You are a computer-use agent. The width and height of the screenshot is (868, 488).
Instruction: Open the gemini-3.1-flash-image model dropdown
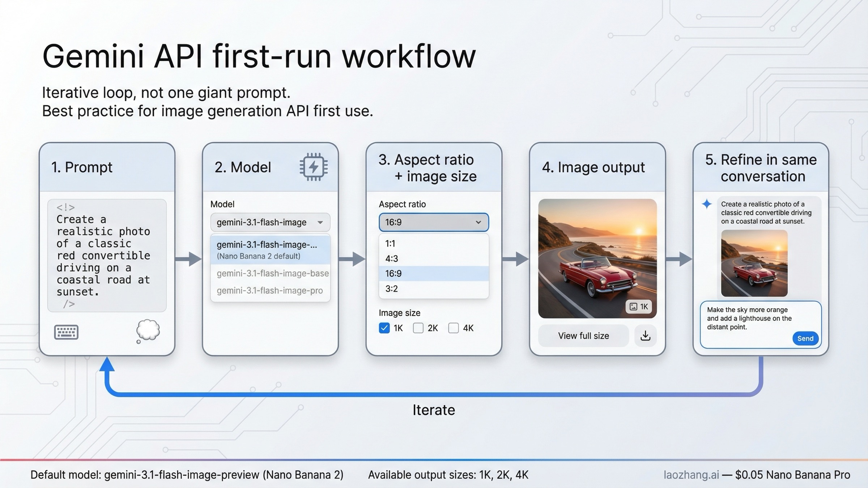point(270,222)
